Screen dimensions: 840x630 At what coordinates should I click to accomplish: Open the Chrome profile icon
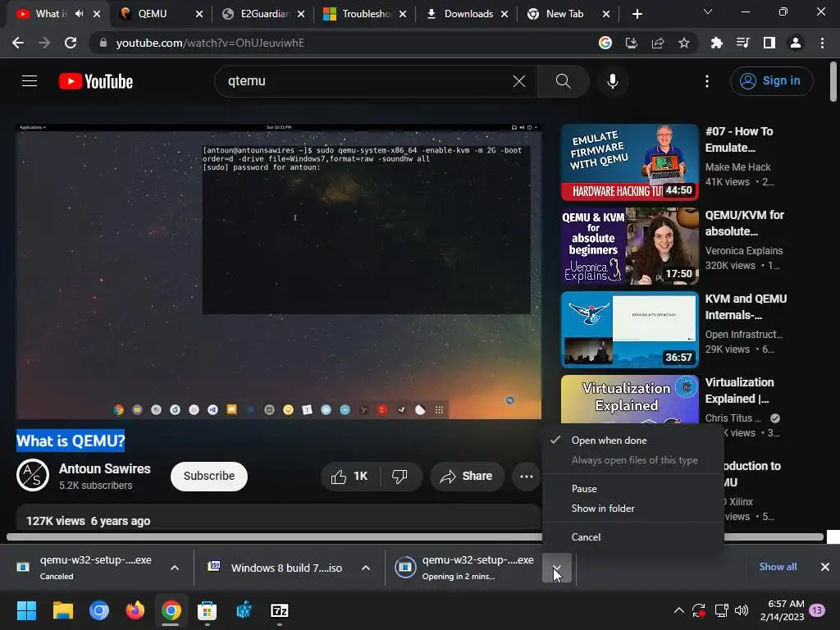(x=796, y=43)
